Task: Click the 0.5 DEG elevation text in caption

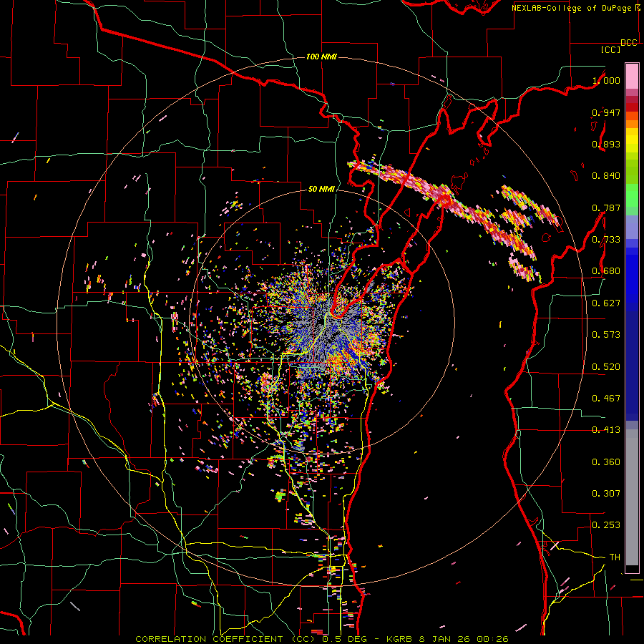Action: coord(345,639)
